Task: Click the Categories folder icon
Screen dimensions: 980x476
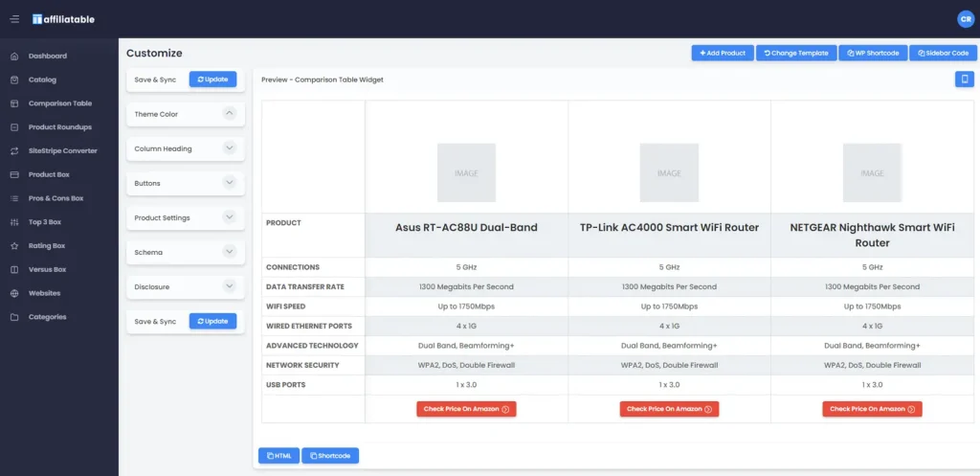Action: [x=14, y=317]
